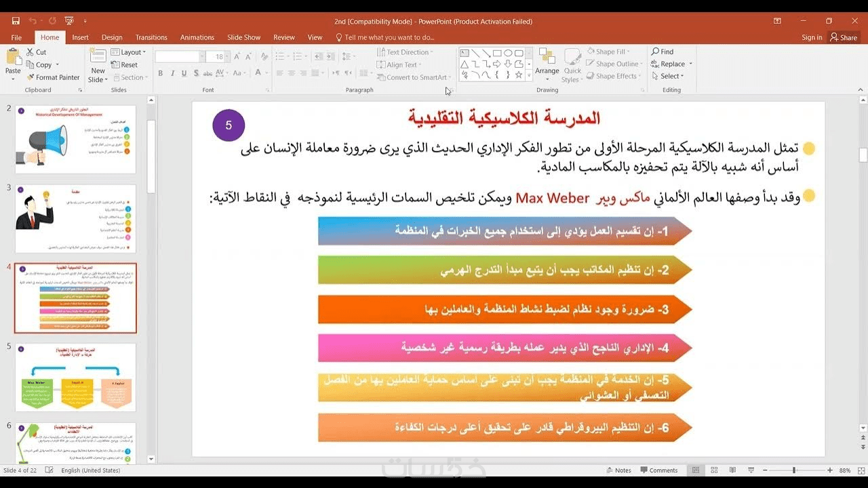Toggle the Notes pane

[x=618, y=470]
